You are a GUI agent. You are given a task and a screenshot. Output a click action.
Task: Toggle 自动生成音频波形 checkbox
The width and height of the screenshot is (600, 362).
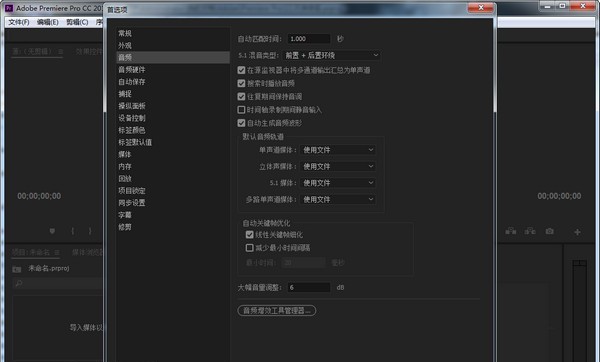point(241,123)
